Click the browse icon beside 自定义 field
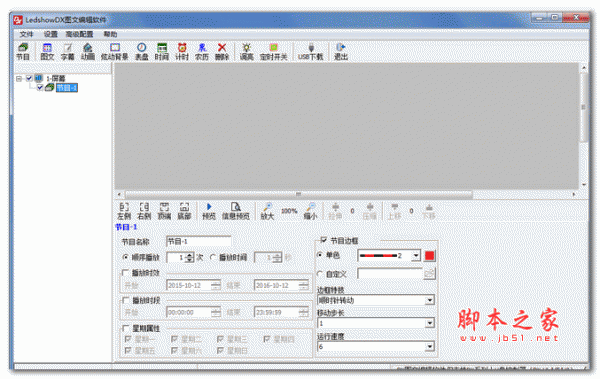This screenshot has width=600, height=379. [429, 273]
